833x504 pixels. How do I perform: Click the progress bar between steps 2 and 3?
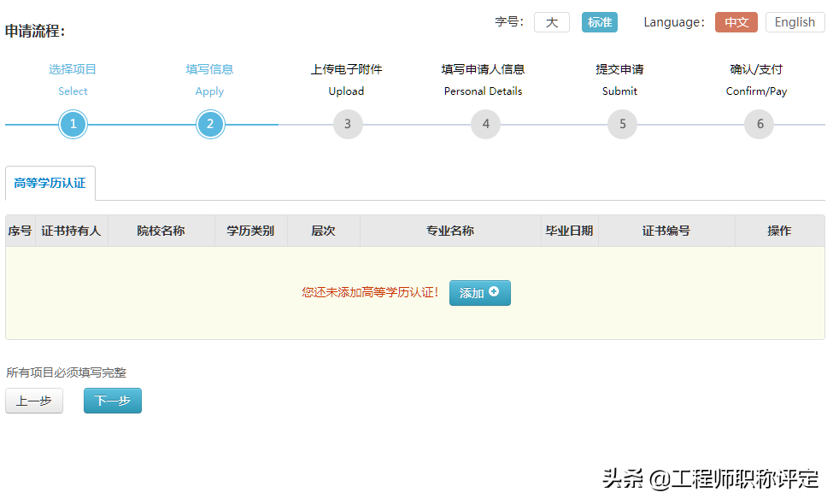click(279, 124)
